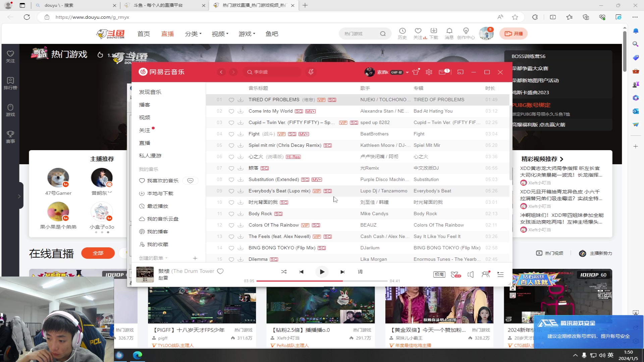Viewport: 644px width, 362px height.
Task: Skip to the next track
Action: click(342, 272)
